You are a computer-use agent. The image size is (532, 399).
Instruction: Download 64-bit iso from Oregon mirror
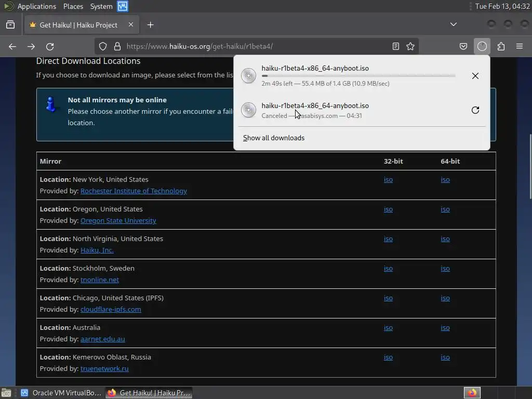[x=445, y=209]
